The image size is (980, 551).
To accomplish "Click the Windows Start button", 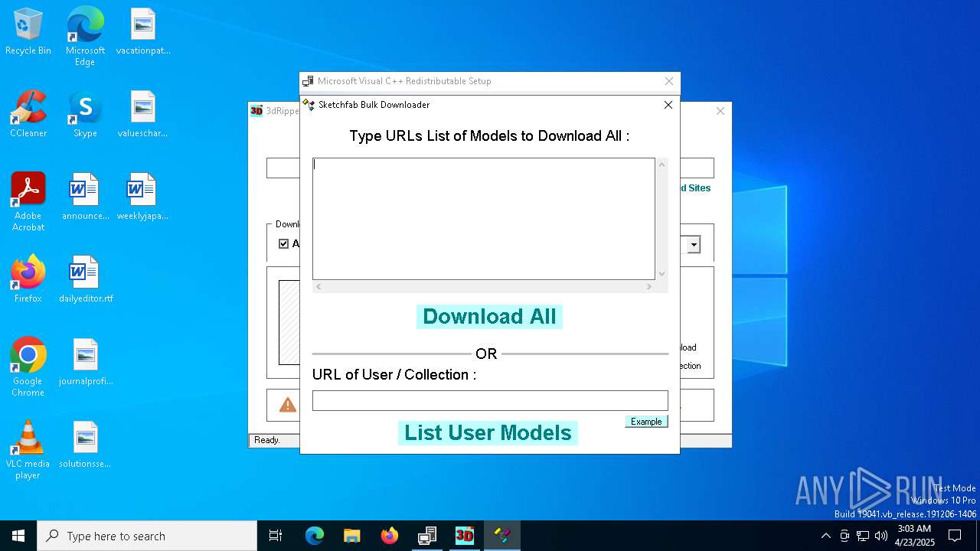I will (18, 536).
